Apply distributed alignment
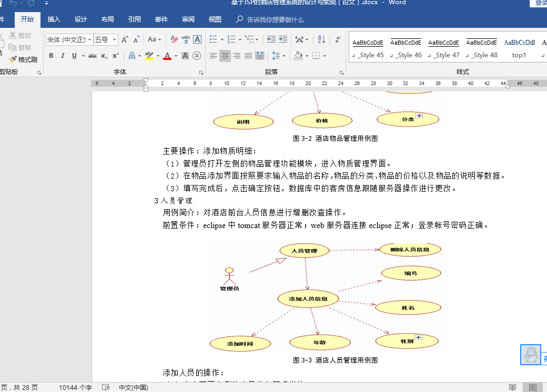Viewport: 547px width, 392px height. [259, 56]
